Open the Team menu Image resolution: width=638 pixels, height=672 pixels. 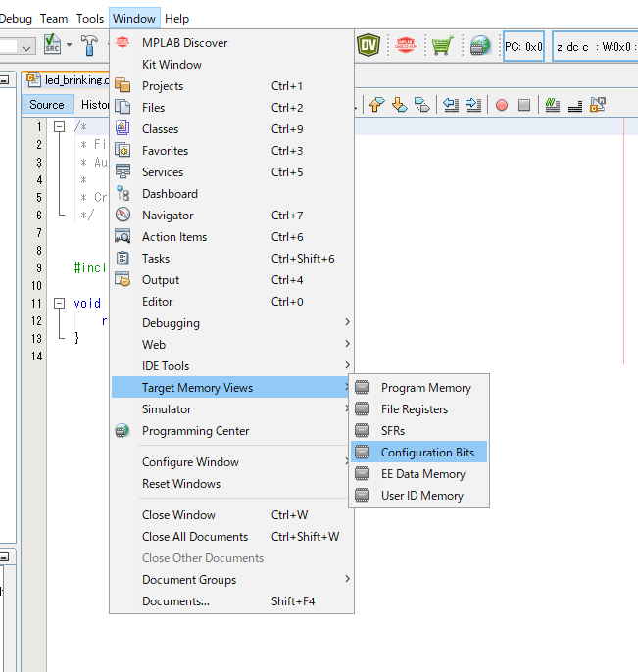click(x=54, y=19)
